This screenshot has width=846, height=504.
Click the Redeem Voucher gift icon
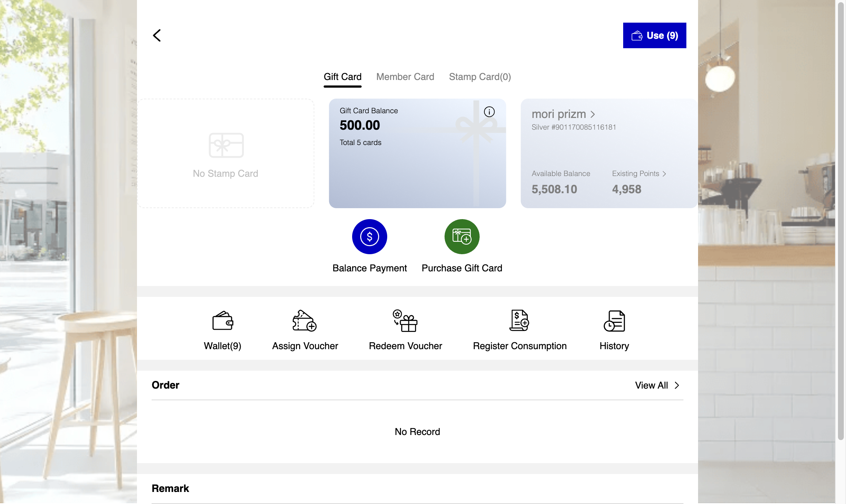[405, 321]
